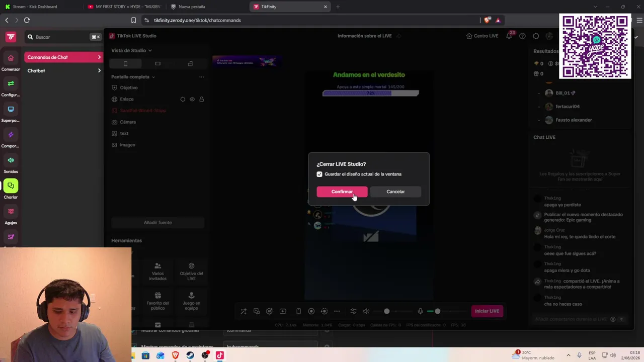Click the Steam icon in the Windows taskbar
This screenshot has width=644, height=362.
[190, 355]
